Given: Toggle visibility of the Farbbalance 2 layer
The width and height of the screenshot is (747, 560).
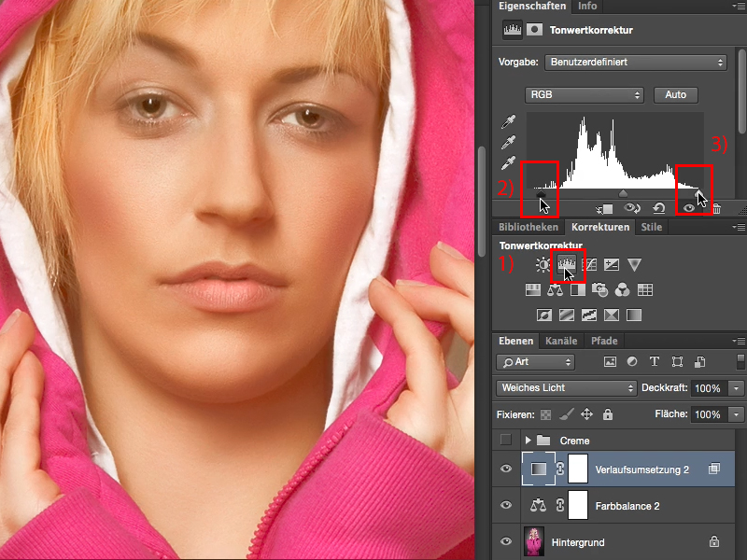Looking at the screenshot, I should [x=506, y=505].
